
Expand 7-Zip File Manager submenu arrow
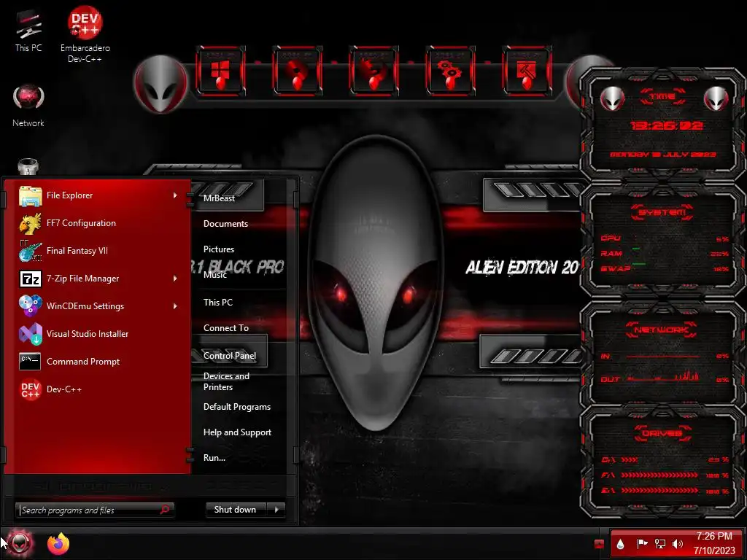[175, 279]
